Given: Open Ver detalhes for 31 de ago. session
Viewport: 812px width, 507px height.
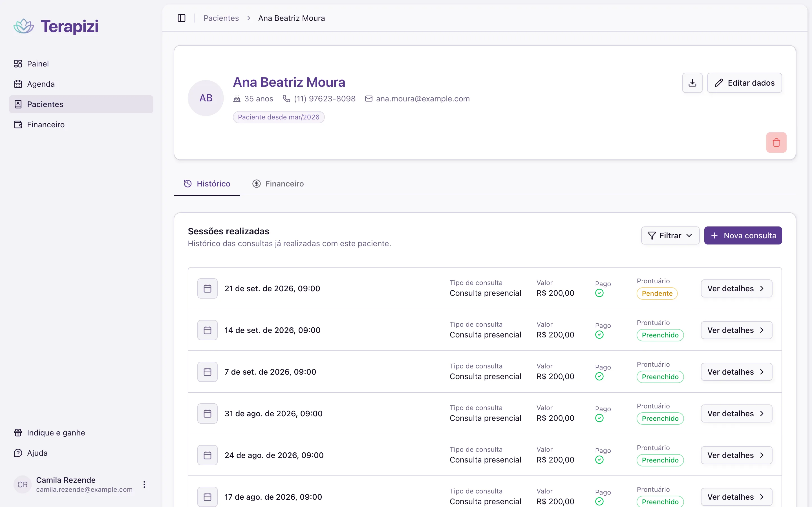Looking at the screenshot, I should point(736,413).
